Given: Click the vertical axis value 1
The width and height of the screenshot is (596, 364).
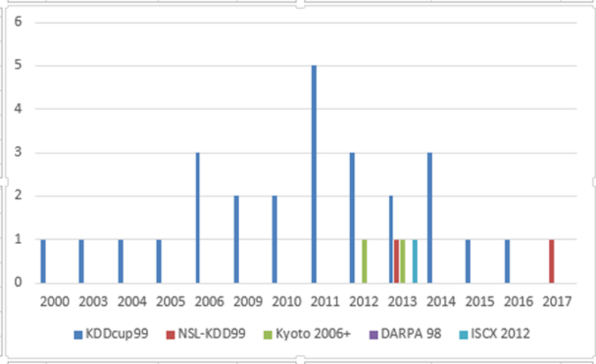Looking at the screenshot, I should coord(18,239).
